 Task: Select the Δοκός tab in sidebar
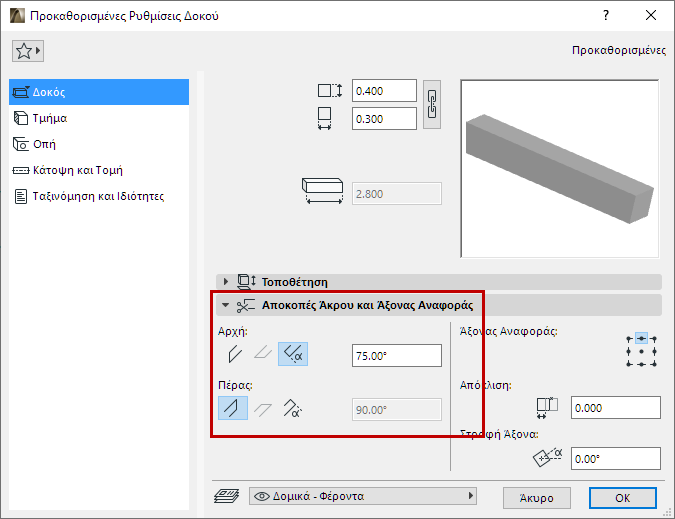click(x=99, y=92)
